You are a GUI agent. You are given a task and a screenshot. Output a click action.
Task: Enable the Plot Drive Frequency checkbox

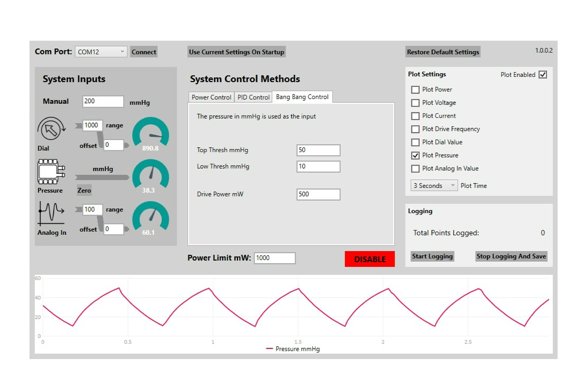click(415, 129)
